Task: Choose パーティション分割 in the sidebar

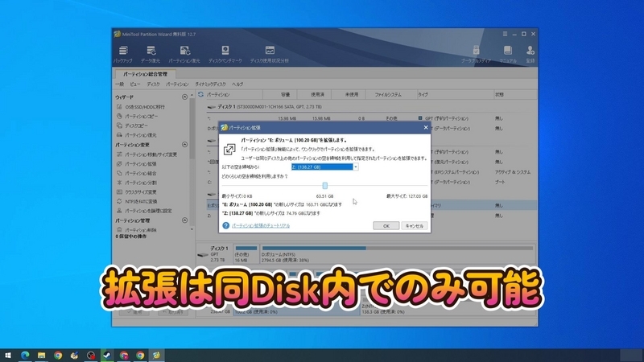Action: [136, 183]
